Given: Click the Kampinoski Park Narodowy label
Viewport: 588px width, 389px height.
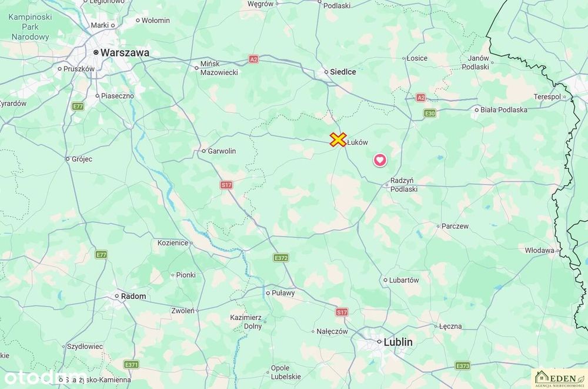Looking at the screenshot, I should point(30,27).
